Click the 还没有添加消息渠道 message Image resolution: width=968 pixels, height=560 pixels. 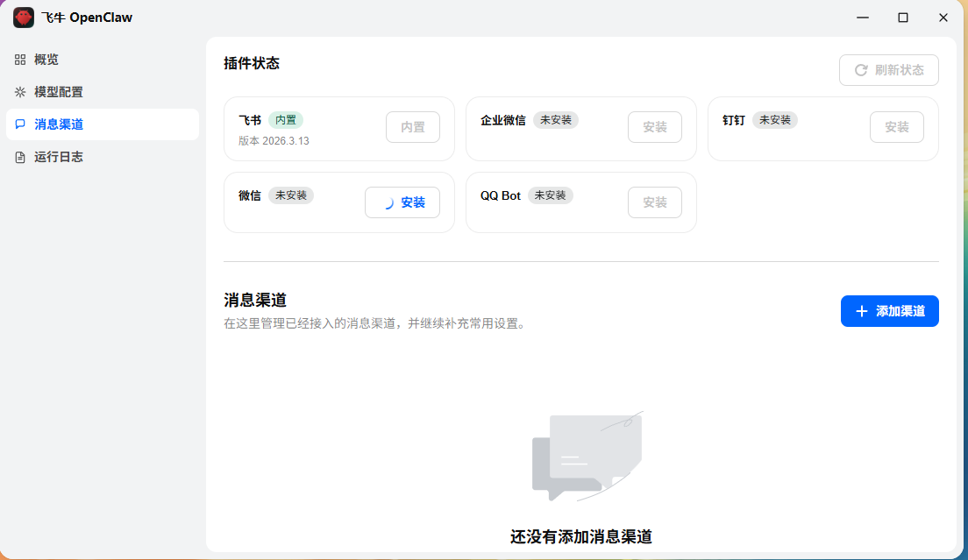click(581, 536)
